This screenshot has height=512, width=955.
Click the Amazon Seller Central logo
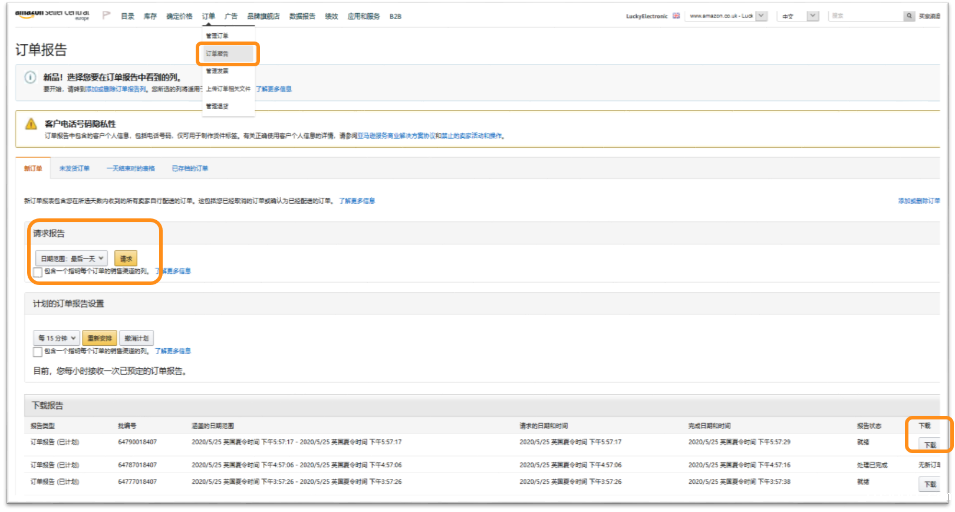(50, 16)
